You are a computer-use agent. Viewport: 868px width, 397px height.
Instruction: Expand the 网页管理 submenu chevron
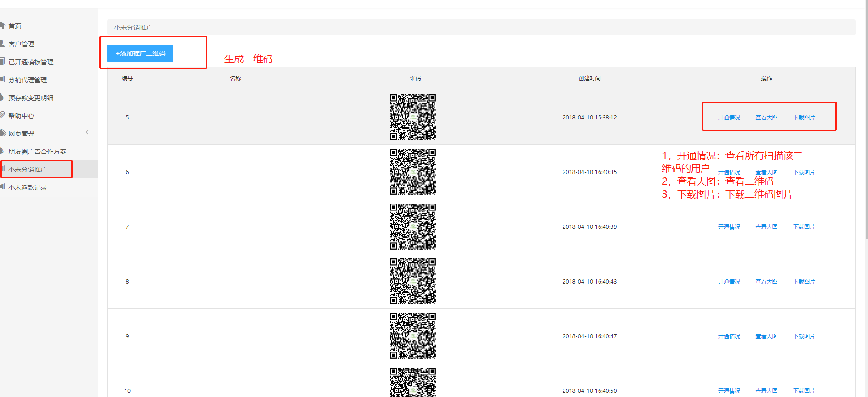point(87,133)
